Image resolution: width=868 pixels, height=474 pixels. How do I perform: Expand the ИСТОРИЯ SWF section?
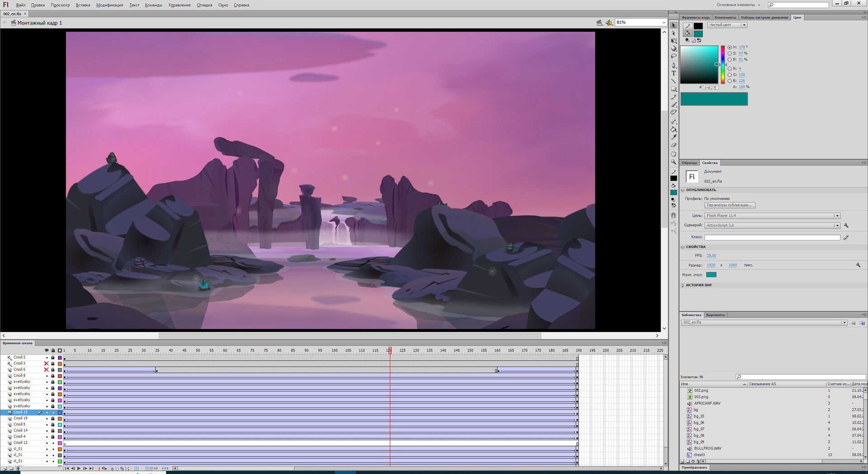(x=683, y=286)
